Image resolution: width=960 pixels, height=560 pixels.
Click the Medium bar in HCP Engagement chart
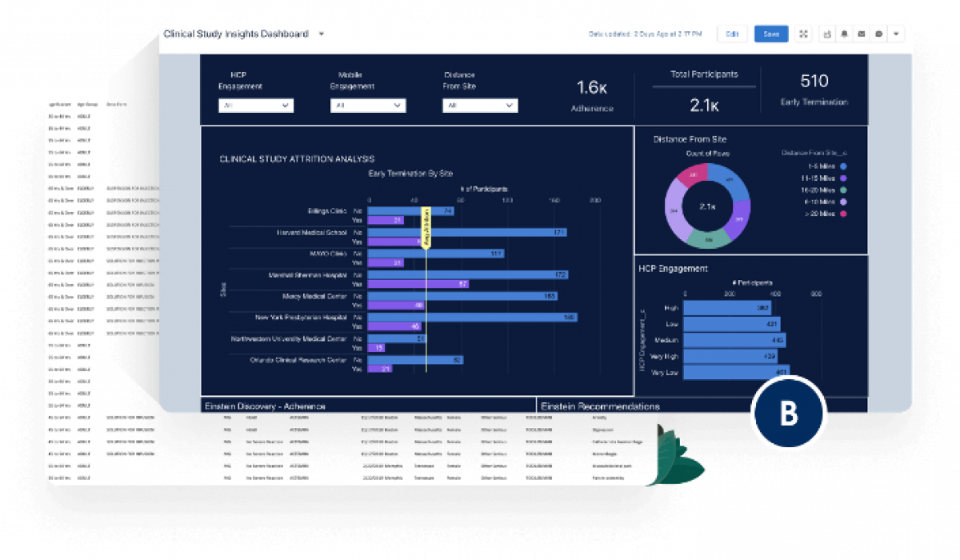pyautogui.click(x=735, y=340)
